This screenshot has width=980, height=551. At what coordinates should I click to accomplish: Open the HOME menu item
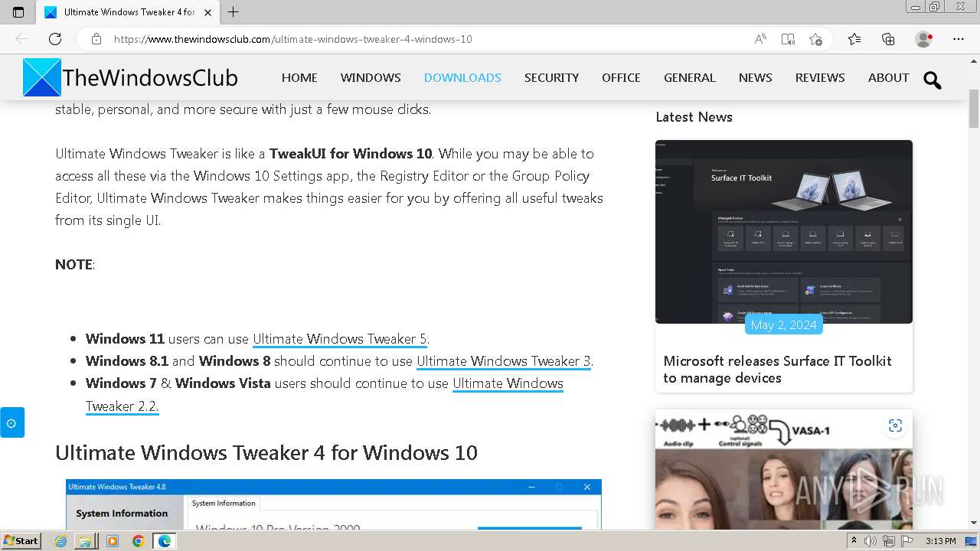click(x=299, y=77)
